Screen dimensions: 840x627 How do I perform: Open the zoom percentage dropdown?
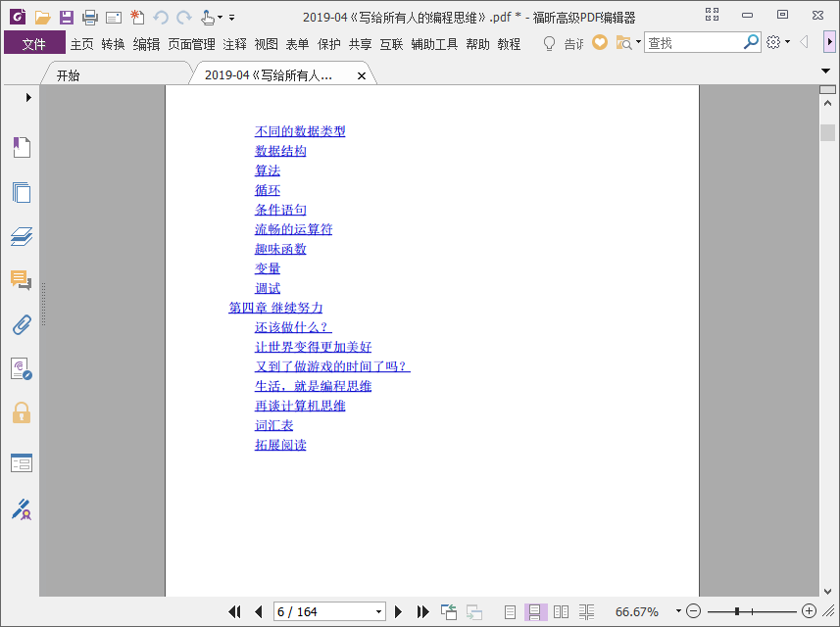click(x=678, y=611)
